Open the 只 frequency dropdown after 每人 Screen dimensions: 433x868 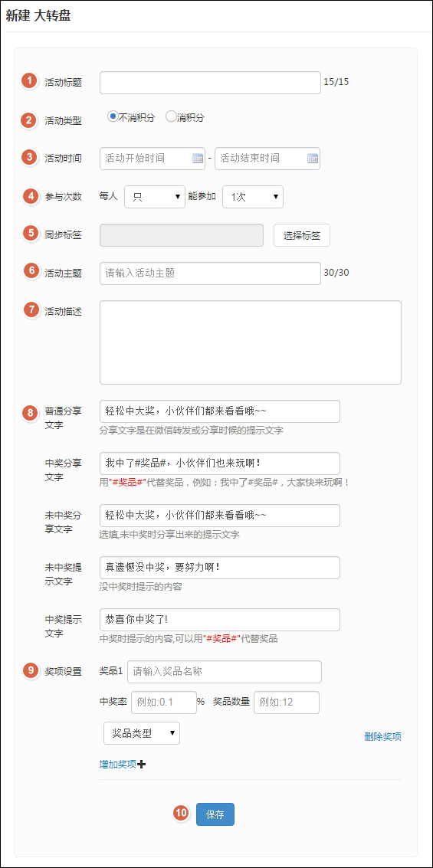155,197
